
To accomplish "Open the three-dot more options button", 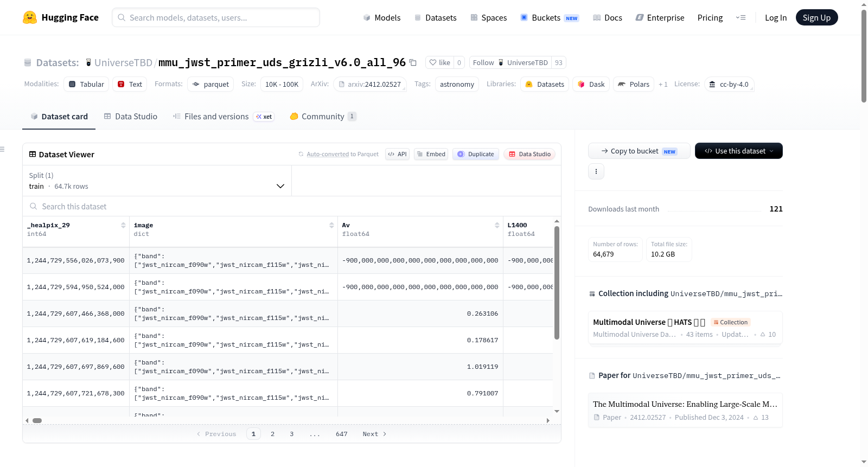I will pos(596,171).
